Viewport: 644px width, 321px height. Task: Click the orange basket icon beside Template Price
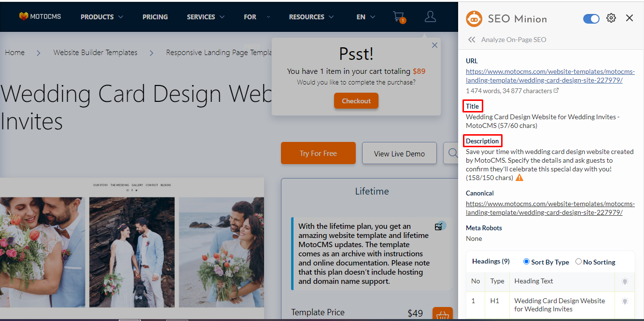pos(442,315)
